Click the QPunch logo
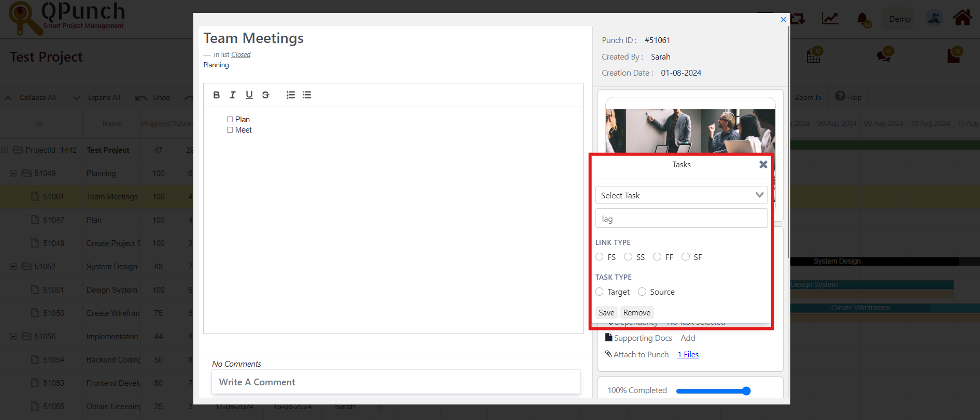The image size is (980, 420). (66, 19)
